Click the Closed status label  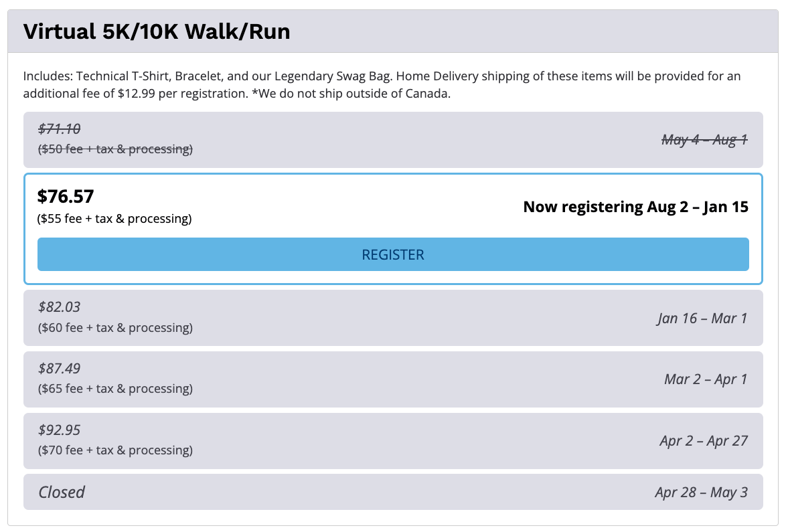(x=62, y=493)
